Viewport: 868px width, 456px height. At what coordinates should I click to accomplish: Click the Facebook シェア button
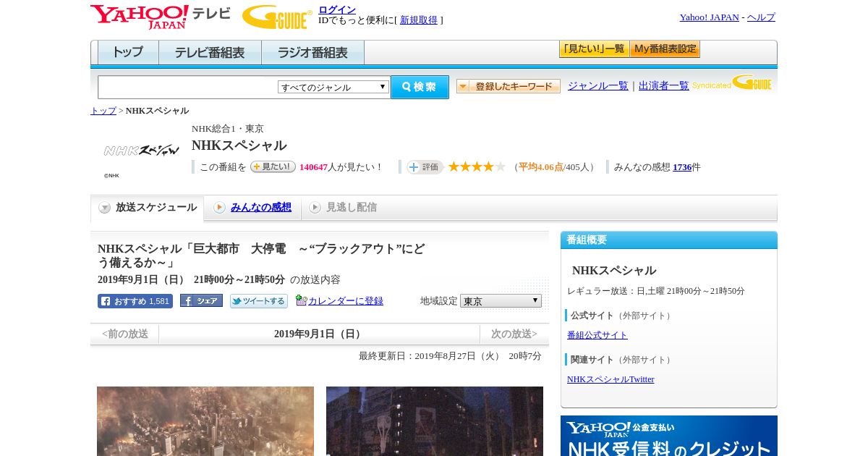[201, 300]
